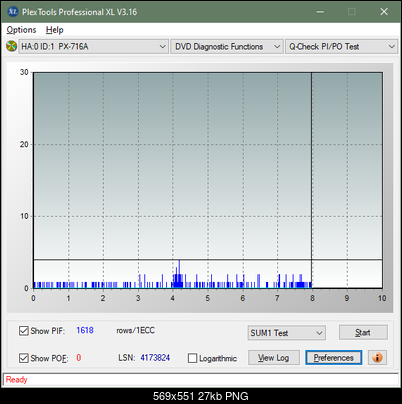Click the LSN value 4173824
Image resolution: width=402 pixels, height=404 pixels.
tap(155, 358)
